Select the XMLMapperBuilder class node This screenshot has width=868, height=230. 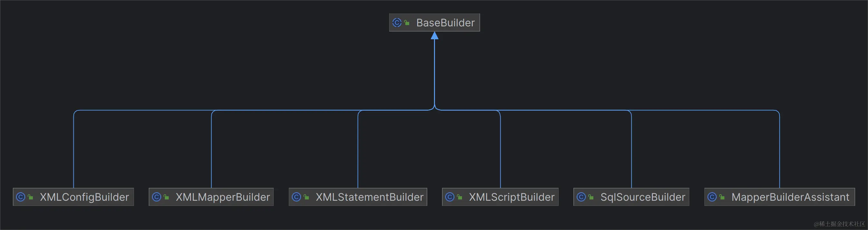pos(211,197)
